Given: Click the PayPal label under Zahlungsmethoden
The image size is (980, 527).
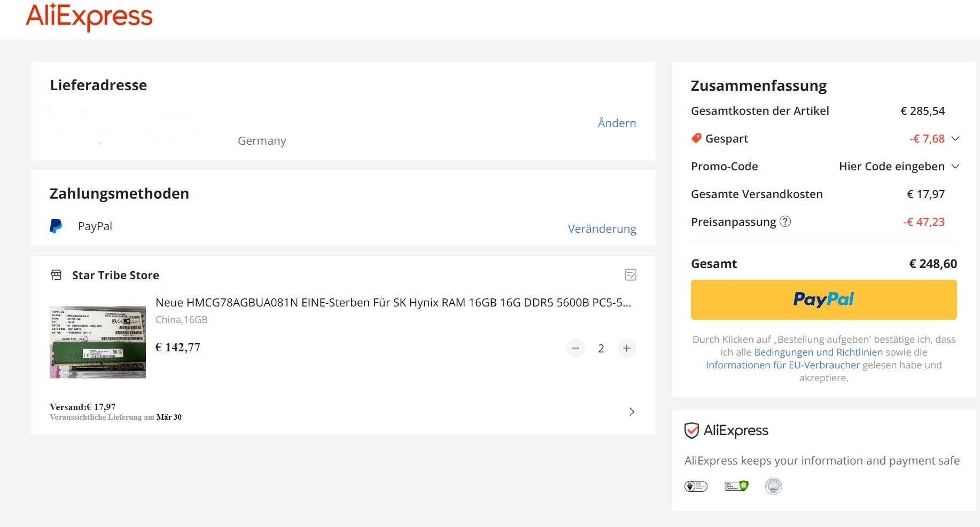Looking at the screenshot, I should coord(95,226).
